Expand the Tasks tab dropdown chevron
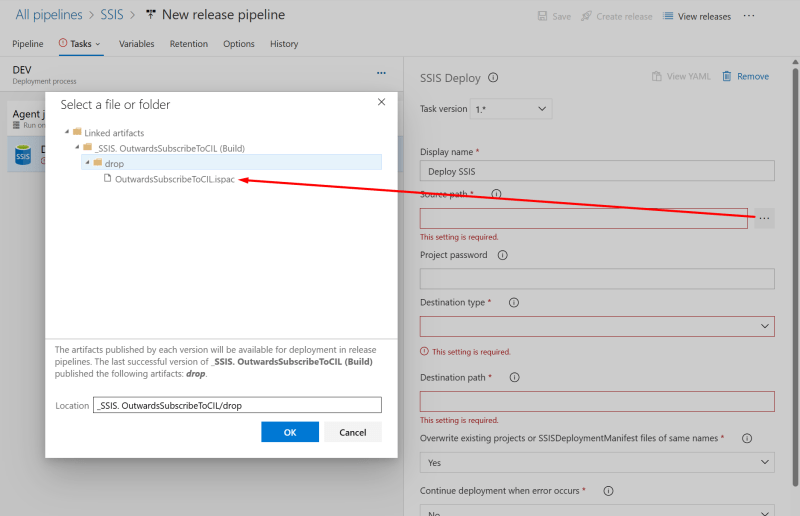The image size is (800, 516). pyautogui.click(x=98, y=44)
